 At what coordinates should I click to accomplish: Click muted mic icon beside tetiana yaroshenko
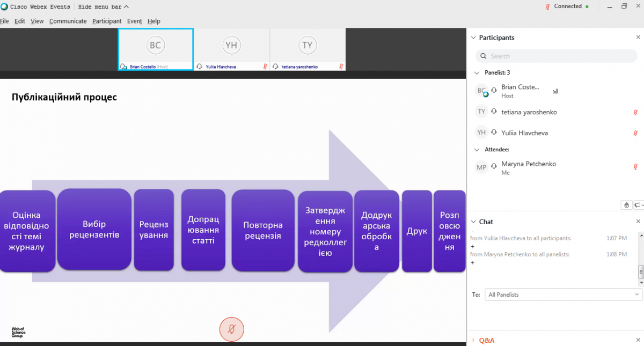pos(635,112)
